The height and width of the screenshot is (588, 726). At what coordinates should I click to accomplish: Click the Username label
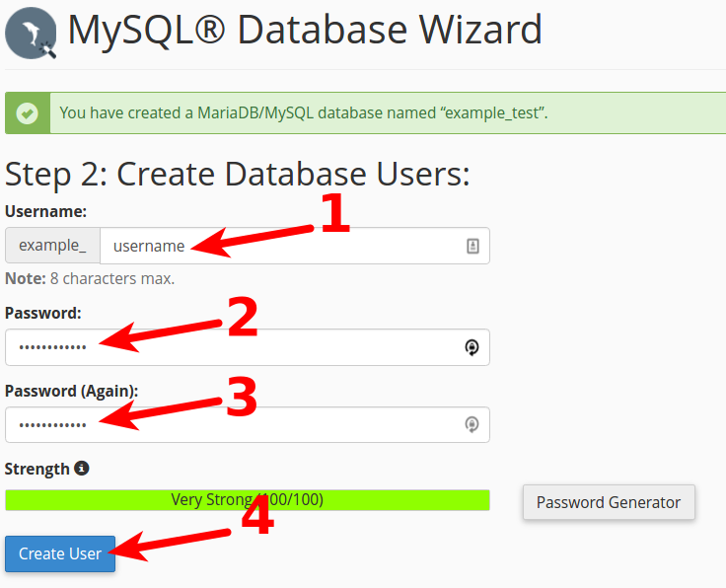(46, 211)
